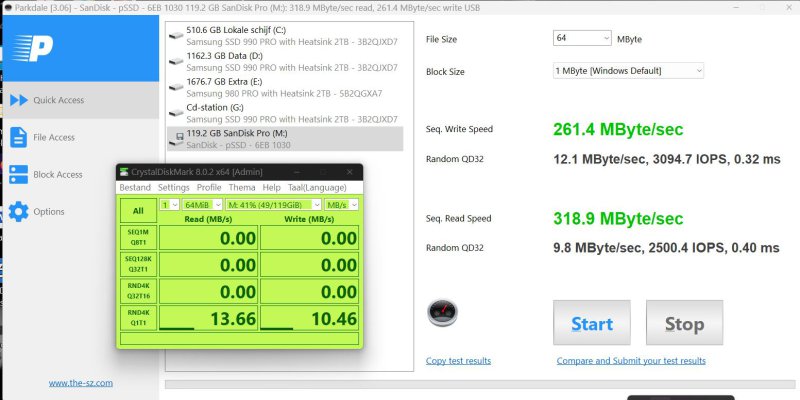Click the Stop benchmark button
This screenshot has width=800, height=400.
pyautogui.click(x=685, y=322)
